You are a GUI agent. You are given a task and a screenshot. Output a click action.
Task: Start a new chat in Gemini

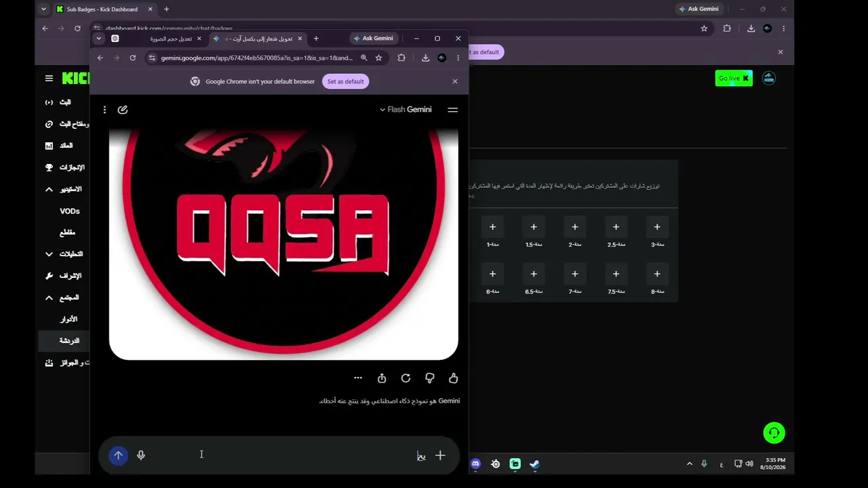click(x=123, y=110)
